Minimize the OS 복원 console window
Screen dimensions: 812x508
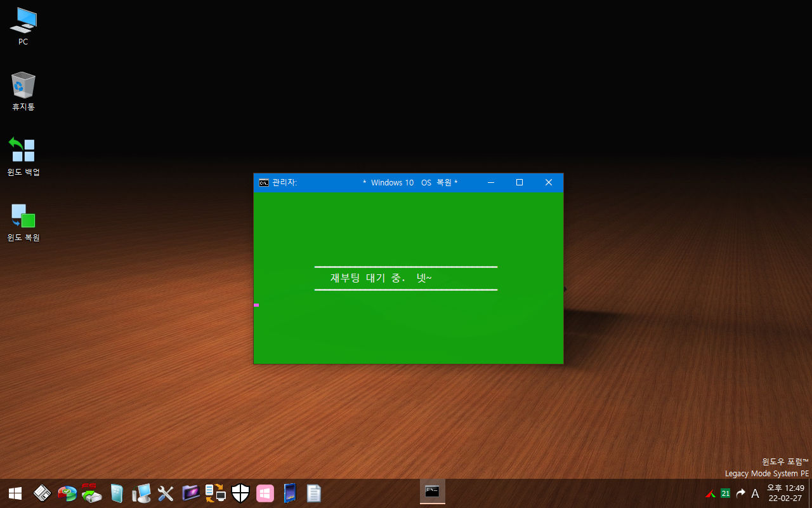(x=490, y=183)
